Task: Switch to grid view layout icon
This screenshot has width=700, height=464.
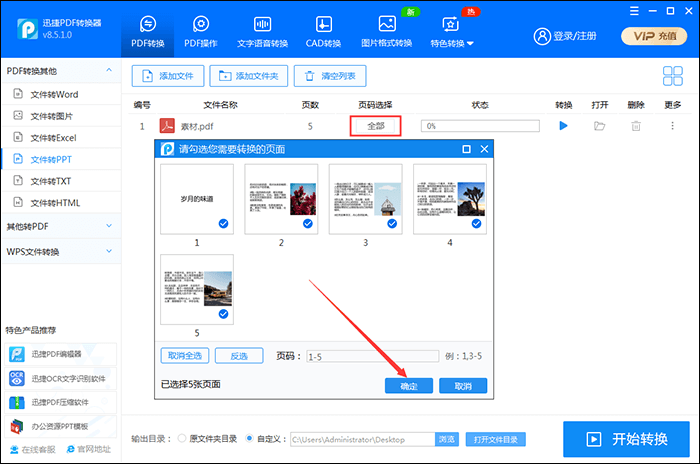Action: click(672, 76)
